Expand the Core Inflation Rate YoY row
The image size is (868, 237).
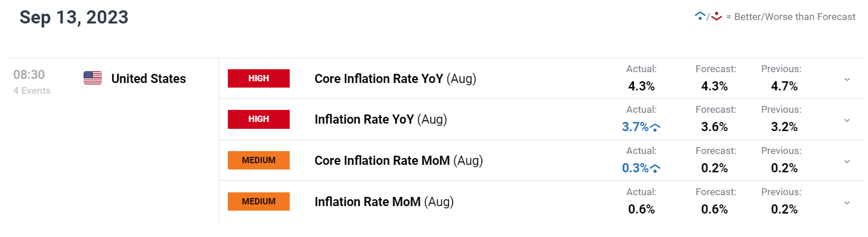pyautogui.click(x=847, y=79)
